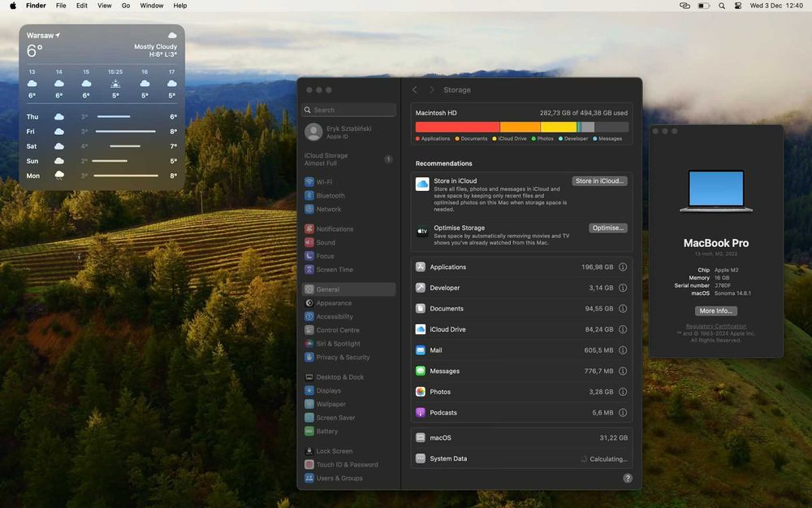Select General in settings sidebar
The width and height of the screenshot is (812, 508).
tap(348, 289)
